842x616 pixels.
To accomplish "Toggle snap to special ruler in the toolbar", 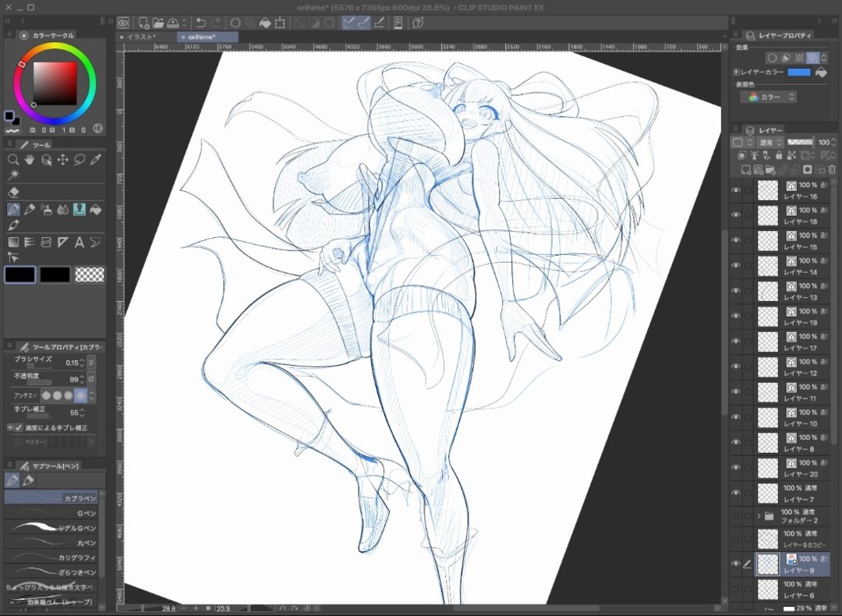I will point(363,23).
